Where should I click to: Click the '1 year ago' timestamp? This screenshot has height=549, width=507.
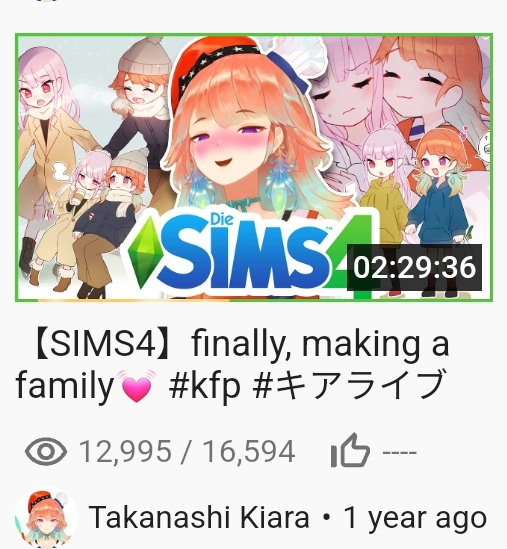[416, 518]
